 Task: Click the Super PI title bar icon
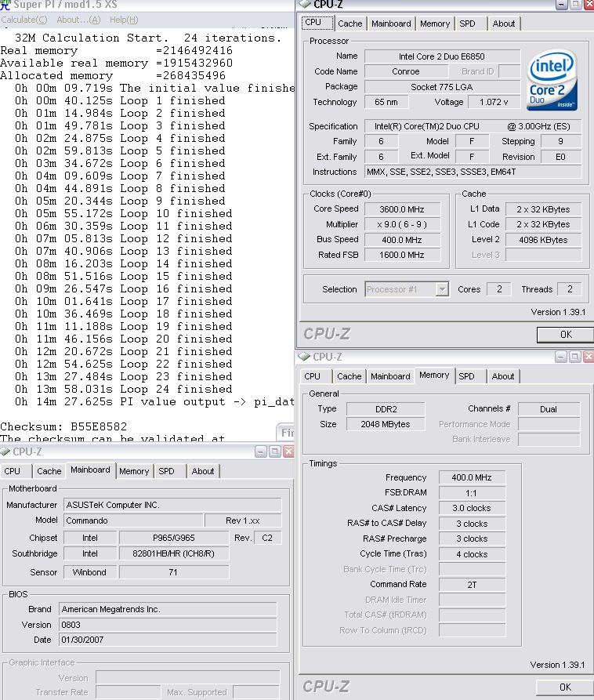point(5,5)
